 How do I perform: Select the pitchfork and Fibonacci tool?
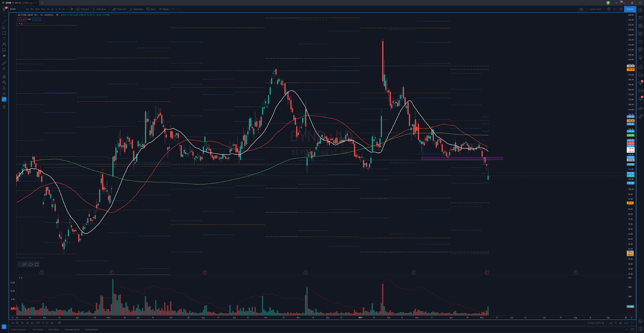(x=4, y=27)
